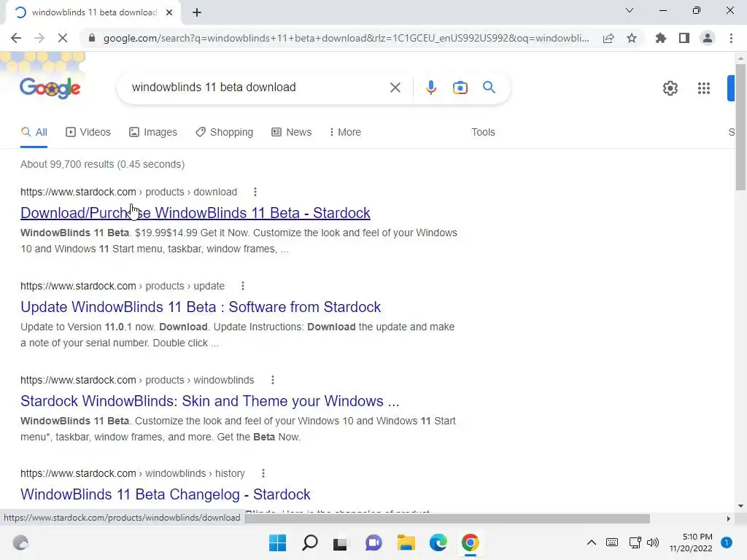Click the forward navigation arrow
This screenshot has height=560, width=747.
(x=39, y=38)
